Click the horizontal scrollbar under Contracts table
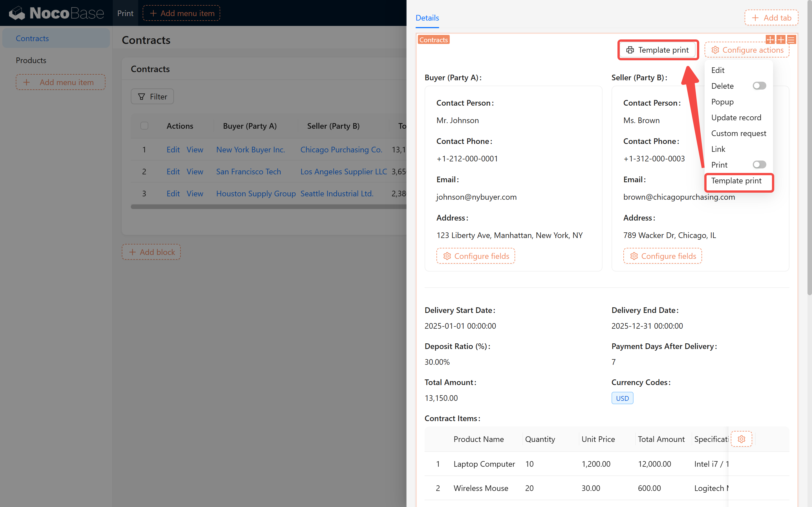Screen dimensions: 812x507 click(268, 207)
